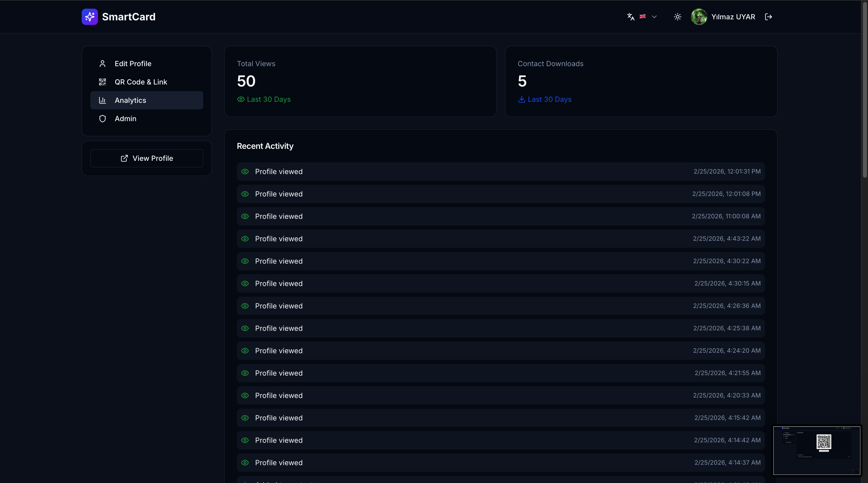Click the View Profile button
Image resolution: width=868 pixels, height=483 pixels.
click(x=147, y=159)
